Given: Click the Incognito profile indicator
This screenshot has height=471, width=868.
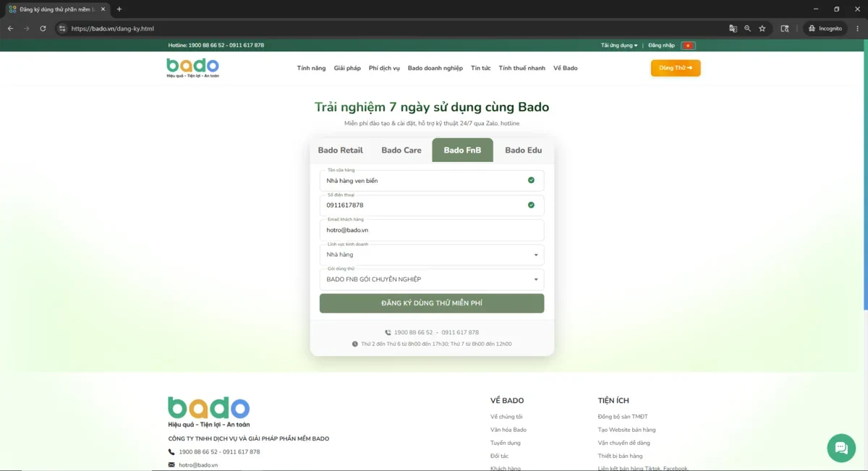Looking at the screenshot, I should pyautogui.click(x=824, y=28).
